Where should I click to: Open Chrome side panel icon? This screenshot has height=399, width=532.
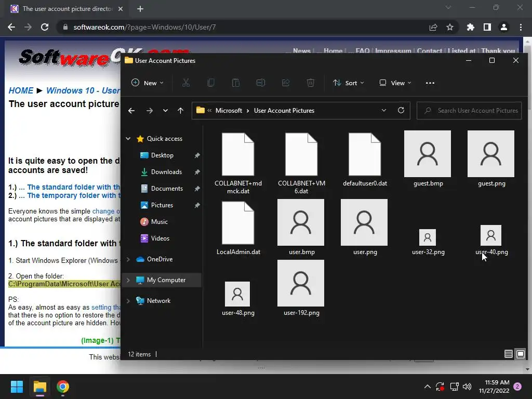tap(487, 27)
